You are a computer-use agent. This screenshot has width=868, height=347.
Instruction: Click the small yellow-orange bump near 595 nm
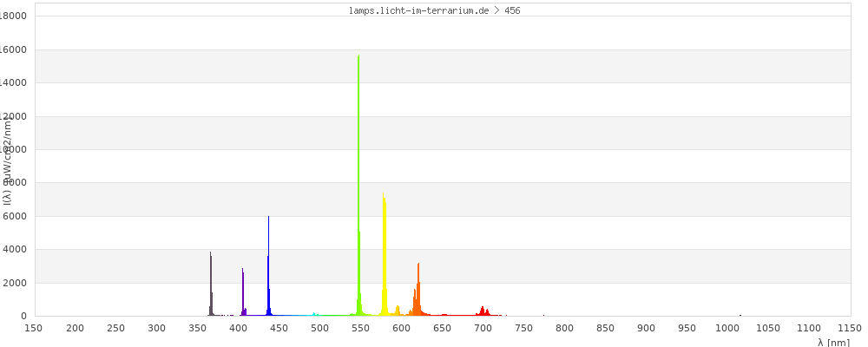click(x=398, y=311)
